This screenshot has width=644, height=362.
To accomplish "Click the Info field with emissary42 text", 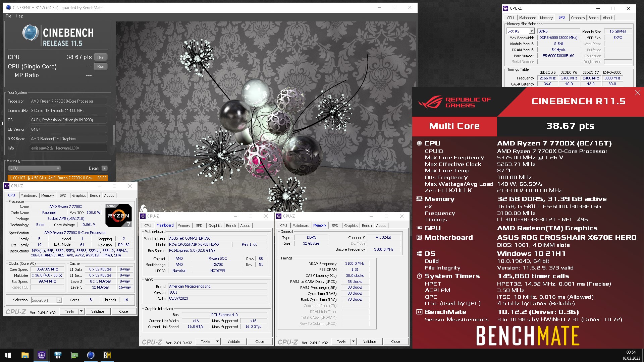I will (68, 148).
